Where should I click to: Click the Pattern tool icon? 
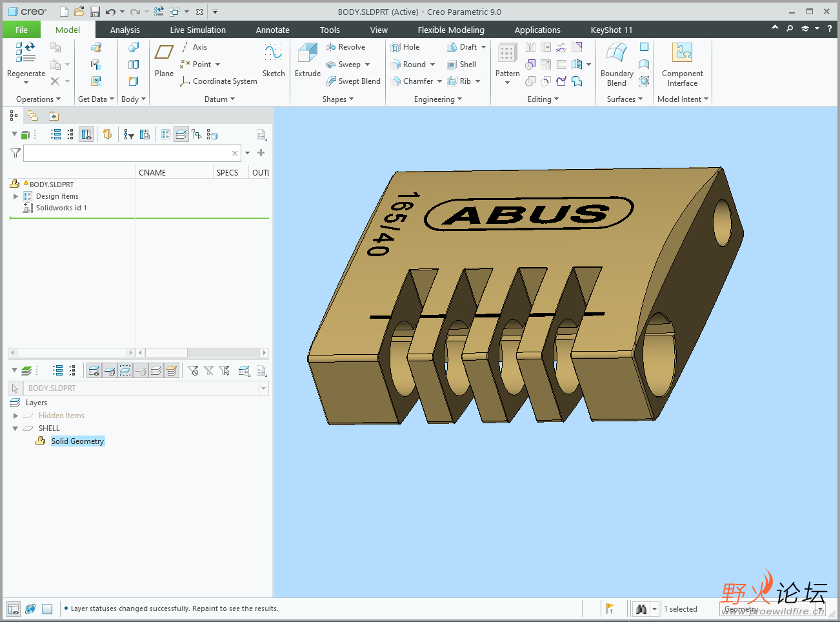(507, 54)
